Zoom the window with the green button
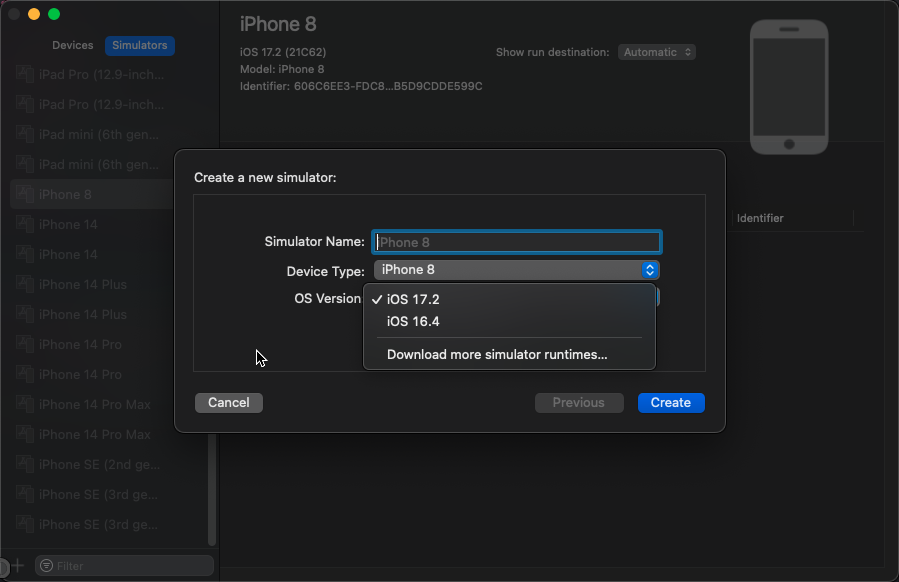Screen dimensions: 899x582 [x=54, y=14]
